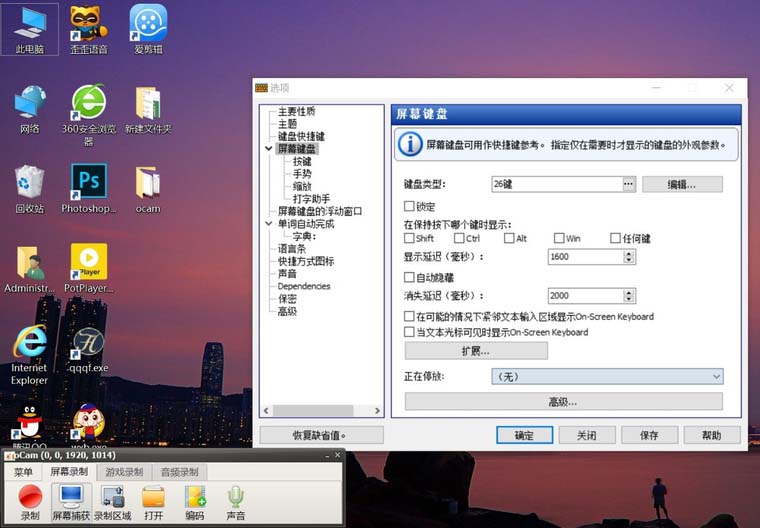This screenshot has height=528, width=760.
Task: Click the tree panel horizontal scrollbar thumb
Action: click(x=313, y=411)
